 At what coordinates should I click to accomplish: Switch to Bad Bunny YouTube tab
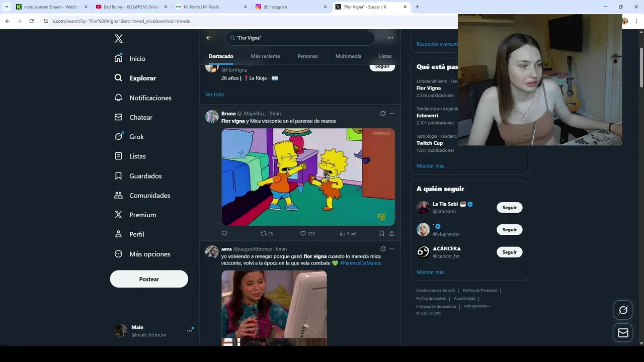coord(131,7)
